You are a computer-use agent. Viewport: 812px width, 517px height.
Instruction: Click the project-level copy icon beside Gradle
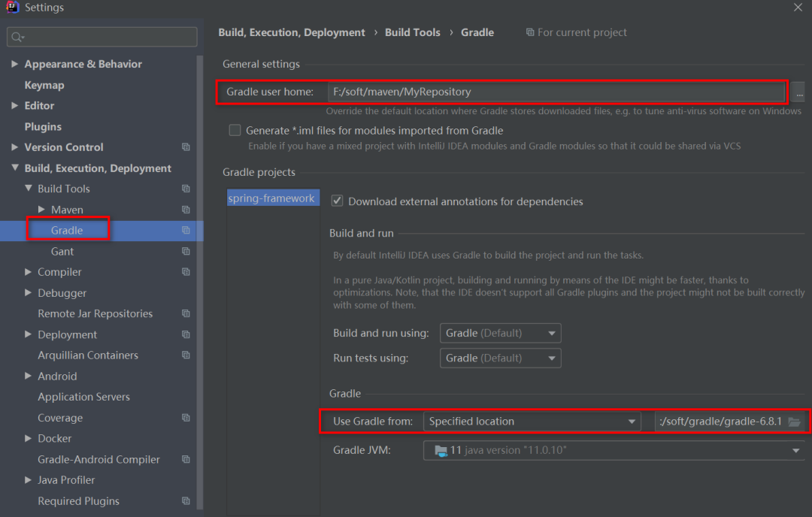point(186,230)
